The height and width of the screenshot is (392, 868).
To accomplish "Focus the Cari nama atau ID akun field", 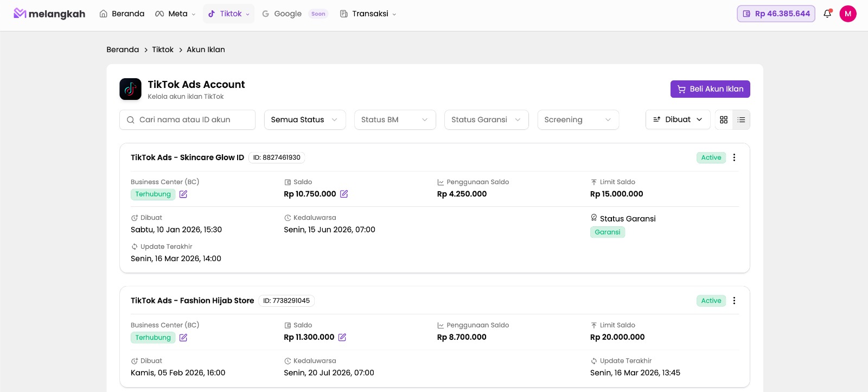I will [187, 119].
